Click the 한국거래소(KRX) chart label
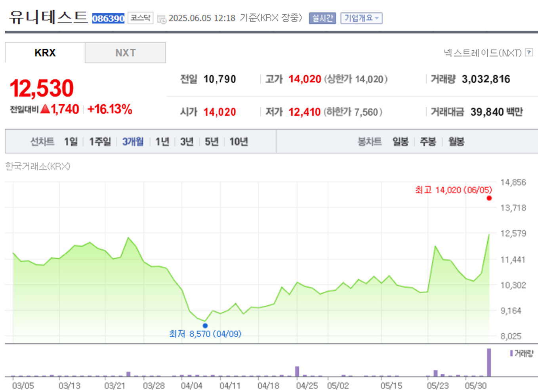538x392 pixels. [38, 166]
